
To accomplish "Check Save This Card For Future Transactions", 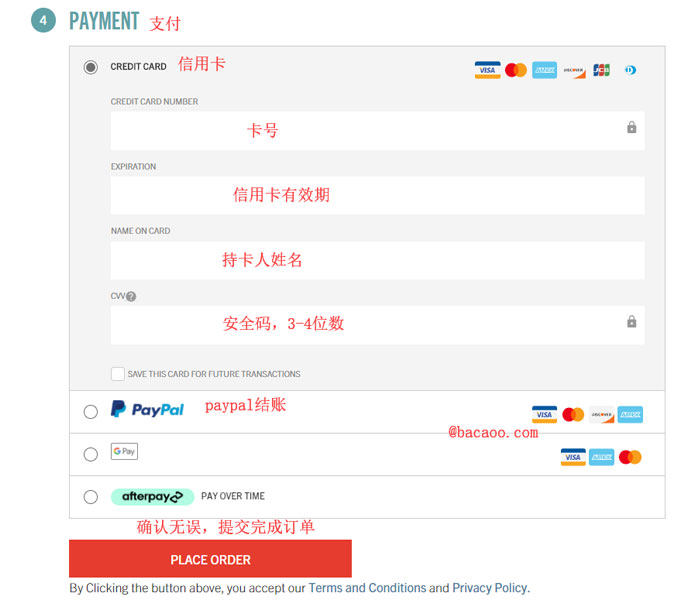I will click(118, 374).
